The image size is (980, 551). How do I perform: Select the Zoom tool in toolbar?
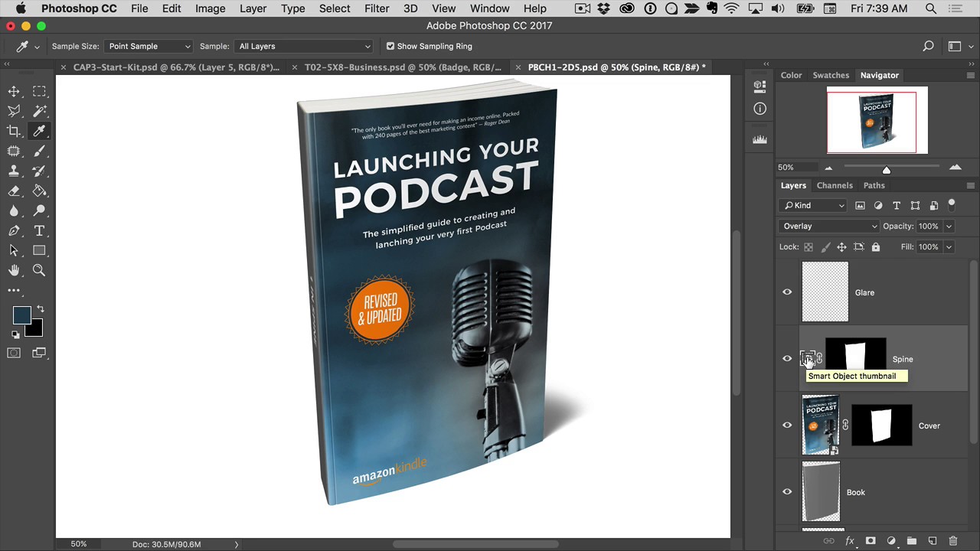tap(39, 270)
